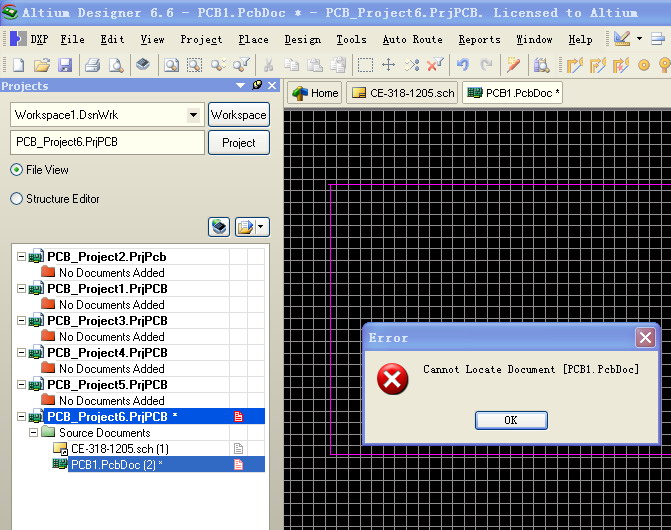Select the File View radio button
This screenshot has height=530, width=671.
pos(16,170)
